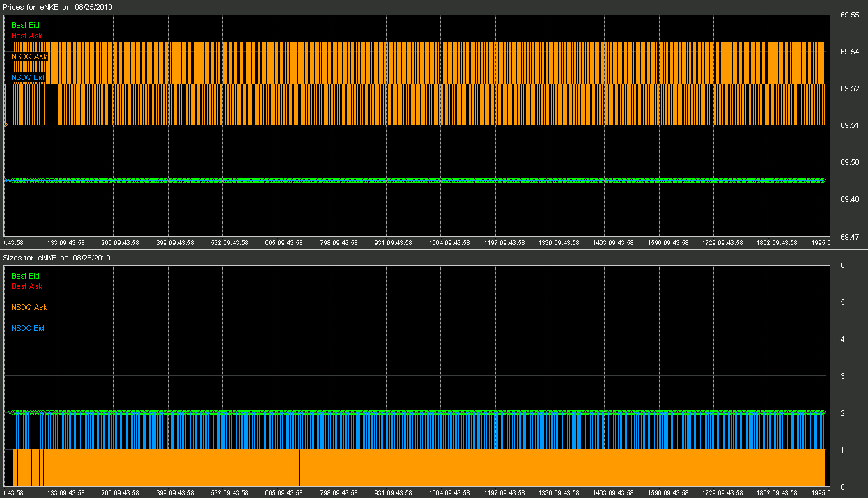This screenshot has width=868, height=498.
Task: Select 'NSDQ Bid' legend in Prices chart
Action: (x=28, y=77)
